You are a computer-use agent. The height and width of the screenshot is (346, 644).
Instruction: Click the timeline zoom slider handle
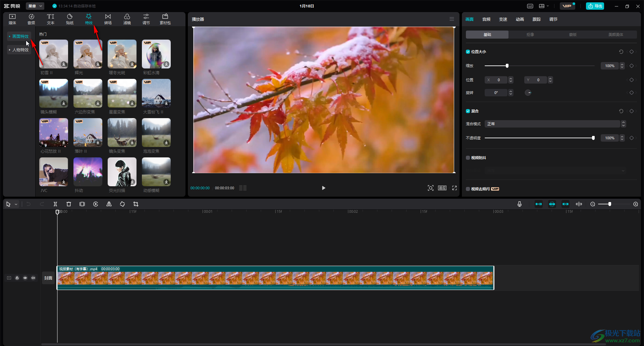pos(610,204)
